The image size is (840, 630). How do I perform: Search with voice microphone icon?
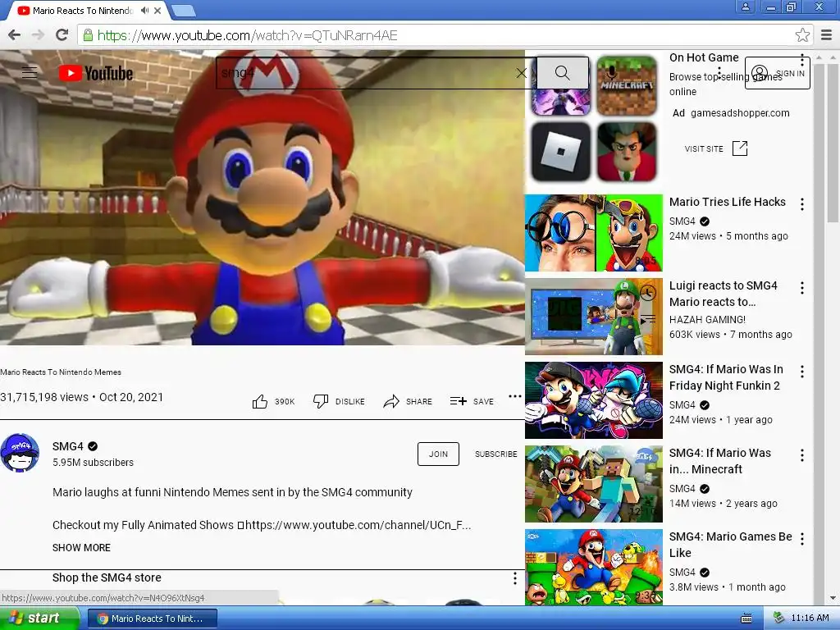tap(611, 72)
